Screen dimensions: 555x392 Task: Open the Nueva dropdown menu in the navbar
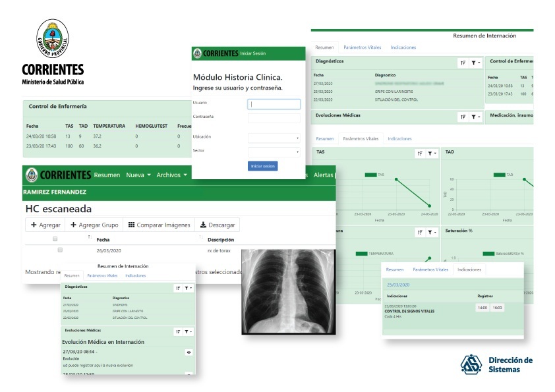[x=138, y=175]
